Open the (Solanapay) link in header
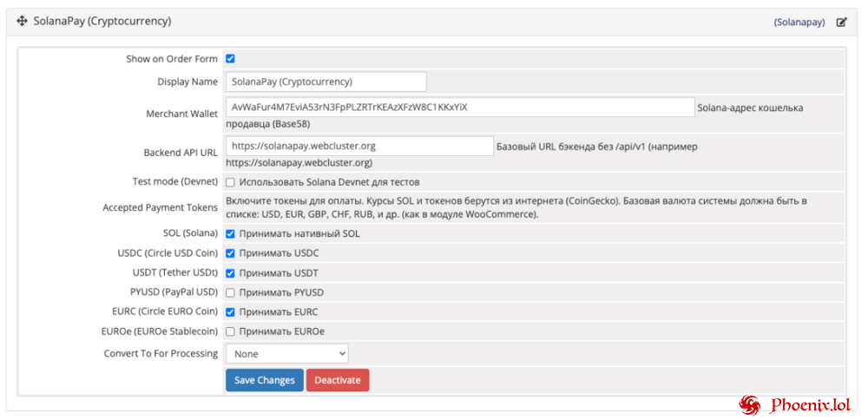Image resolution: width=868 pixels, height=419 pixels. tap(799, 23)
